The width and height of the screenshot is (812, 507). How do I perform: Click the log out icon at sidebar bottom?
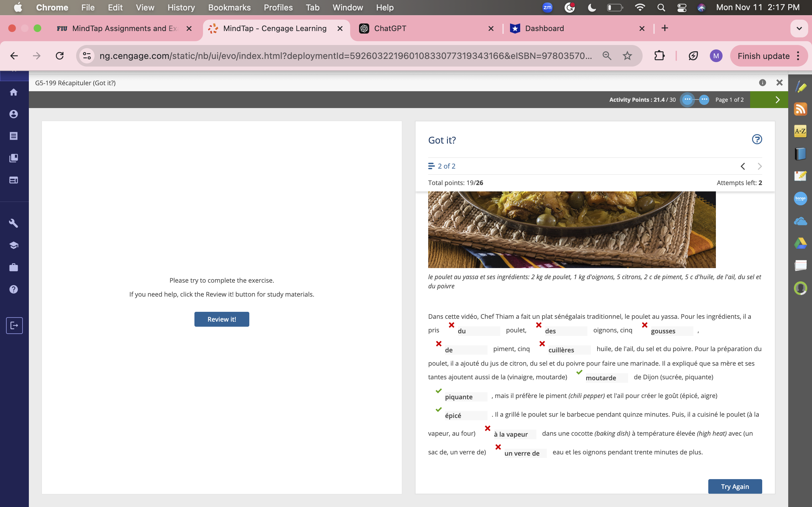[x=14, y=325]
